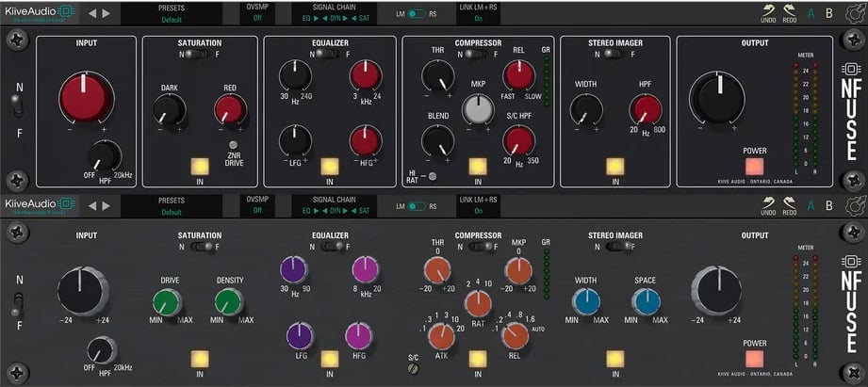This screenshot has width=868, height=387.
Task: Open settings gear in bottom plugin header
Action: point(855,205)
